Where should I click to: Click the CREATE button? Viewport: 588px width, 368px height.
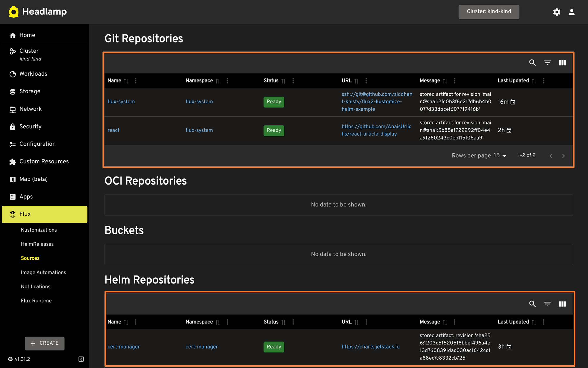click(x=45, y=343)
